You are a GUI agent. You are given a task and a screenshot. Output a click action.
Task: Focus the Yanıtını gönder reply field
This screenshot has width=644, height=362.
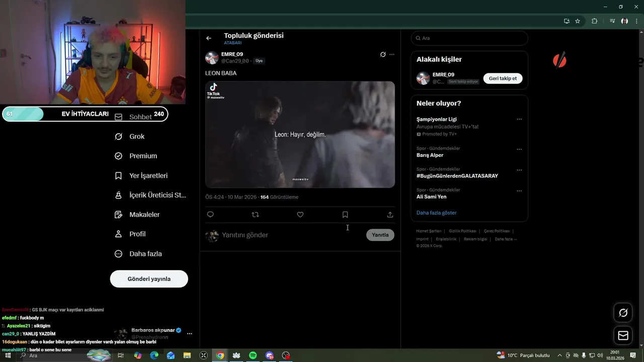point(292,235)
